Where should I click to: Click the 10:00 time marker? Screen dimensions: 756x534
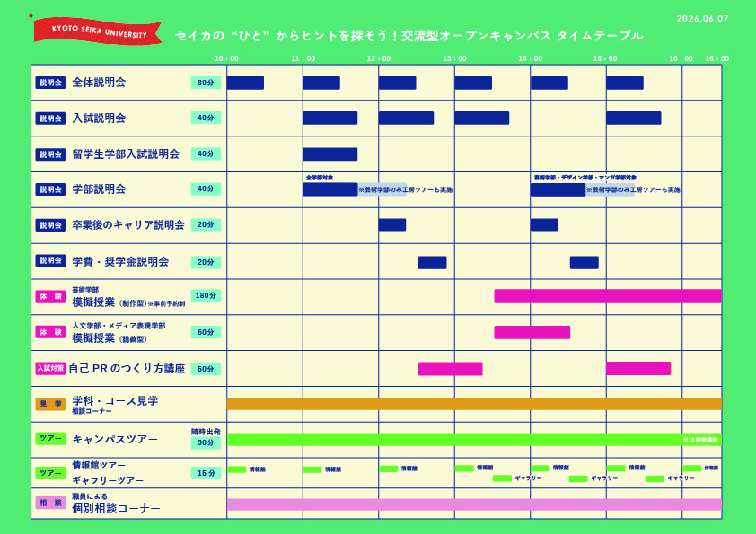tap(227, 58)
